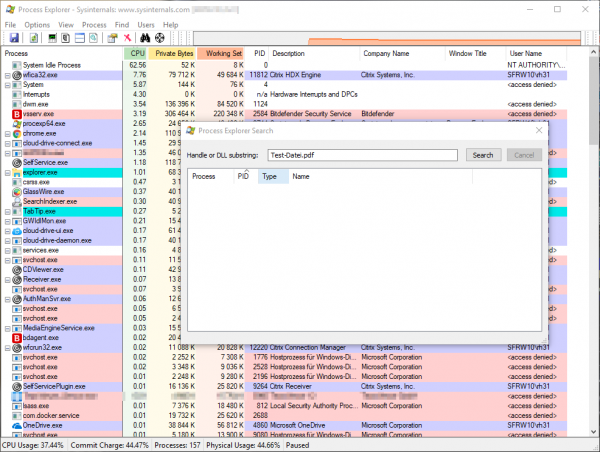
Task: Click the red X Kill Process icon
Action: [127, 38]
